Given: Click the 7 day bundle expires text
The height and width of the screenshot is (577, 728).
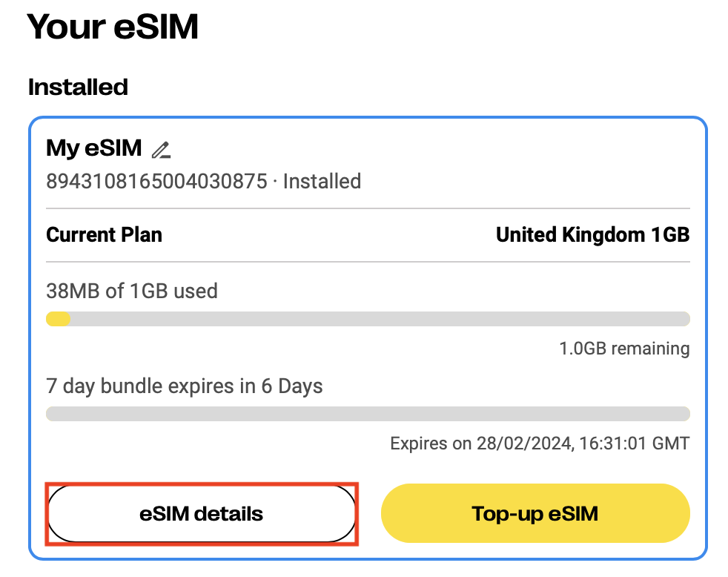Looking at the screenshot, I should click(185, 386).
